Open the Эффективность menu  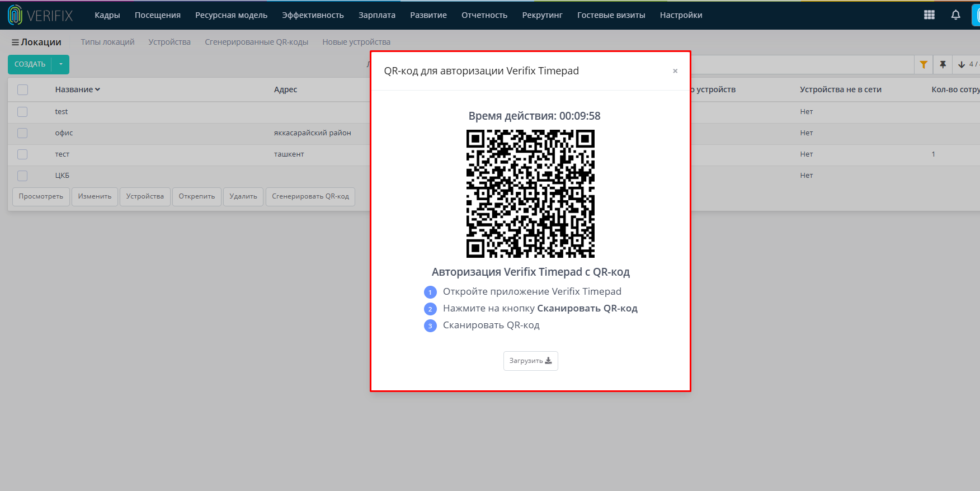(313, 15)
